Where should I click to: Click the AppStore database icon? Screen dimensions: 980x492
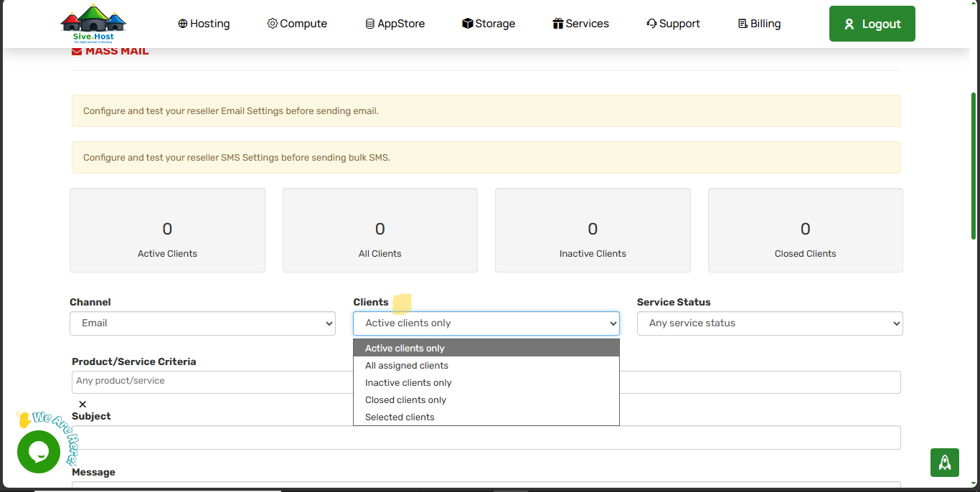pyautogui.click(x=370, y=24)
